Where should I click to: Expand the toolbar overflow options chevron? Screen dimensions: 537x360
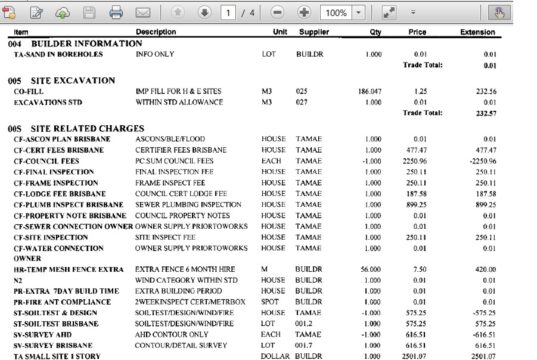413,12
